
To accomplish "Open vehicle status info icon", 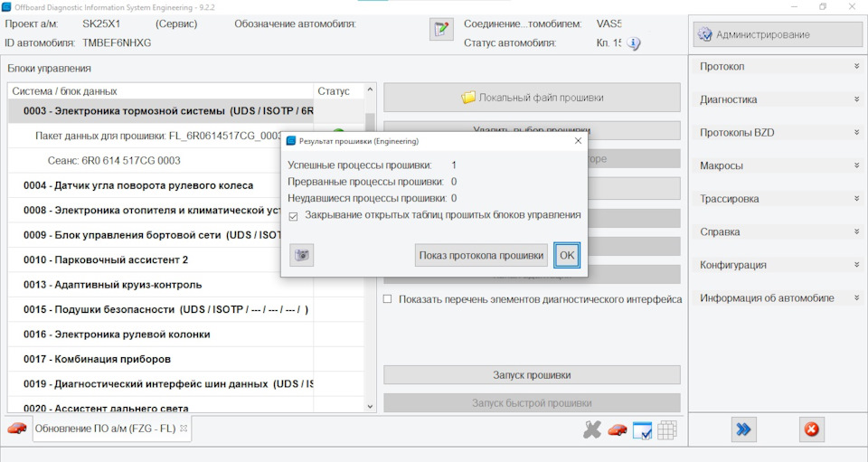I will tap(633, 43).
